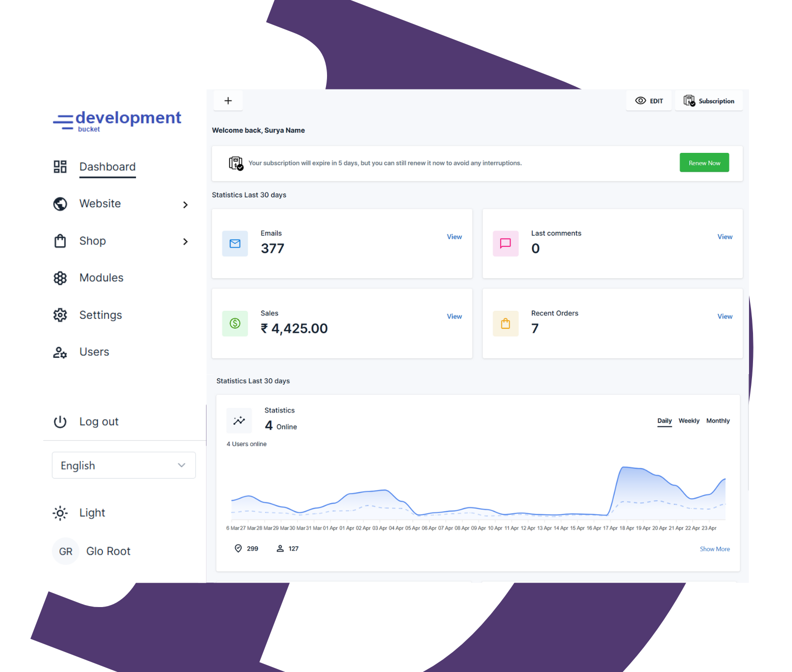This screenshot has width=792, height=672.
Task: Click the Emails envelope icon
Action: [235, 244]
